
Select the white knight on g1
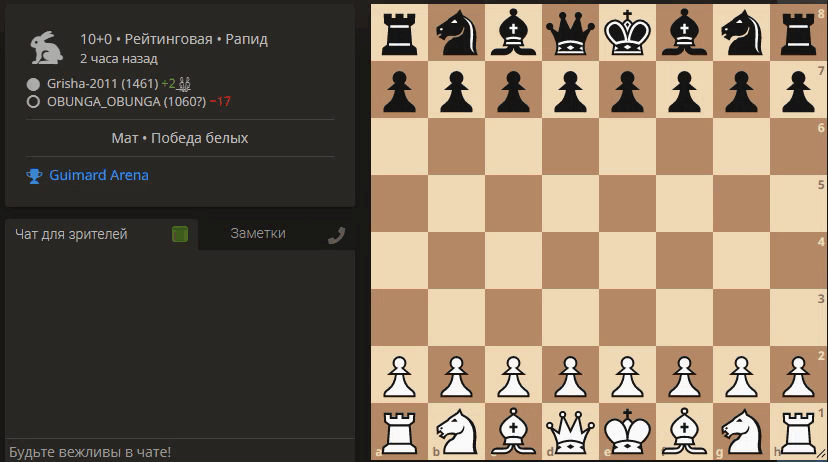pos(741,431)
